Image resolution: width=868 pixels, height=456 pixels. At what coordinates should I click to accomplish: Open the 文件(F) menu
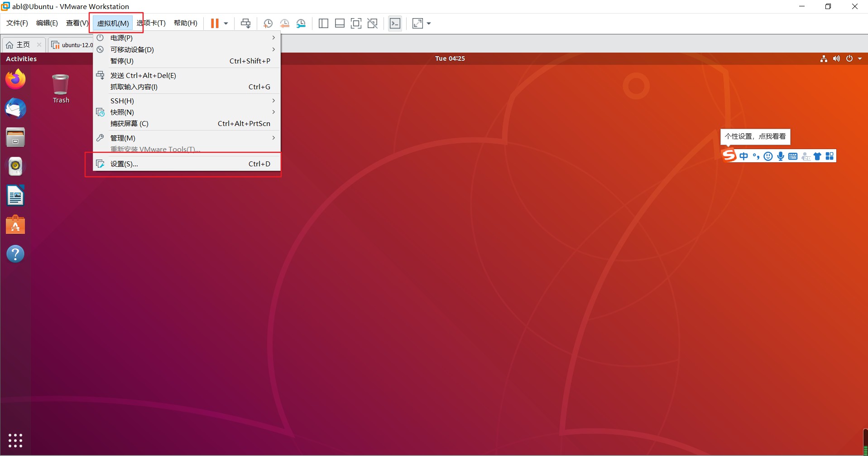coord(17,23)
